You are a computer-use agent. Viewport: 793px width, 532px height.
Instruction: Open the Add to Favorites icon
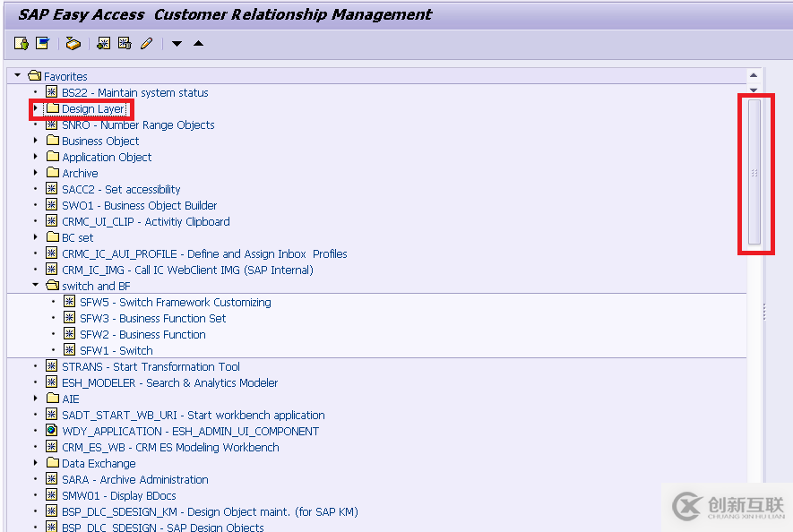click(102, 43)
